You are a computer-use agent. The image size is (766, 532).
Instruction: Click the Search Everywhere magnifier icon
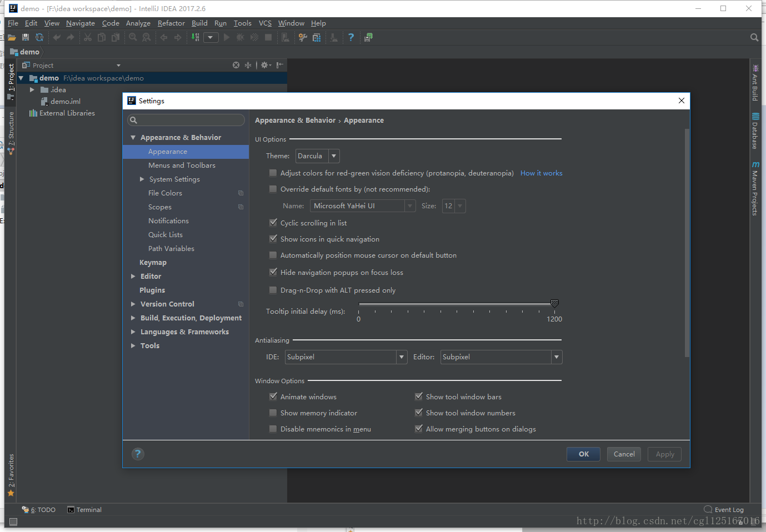click(754, 37)
